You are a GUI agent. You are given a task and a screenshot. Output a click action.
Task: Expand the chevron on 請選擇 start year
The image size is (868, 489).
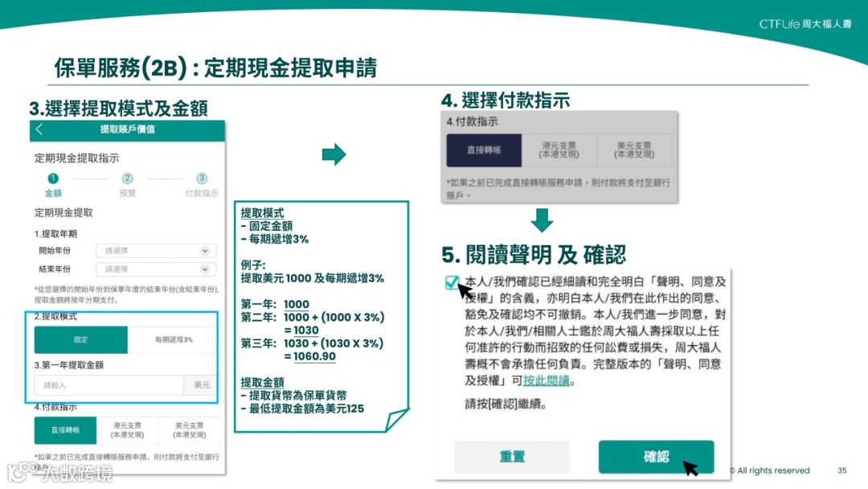(203, 251)
